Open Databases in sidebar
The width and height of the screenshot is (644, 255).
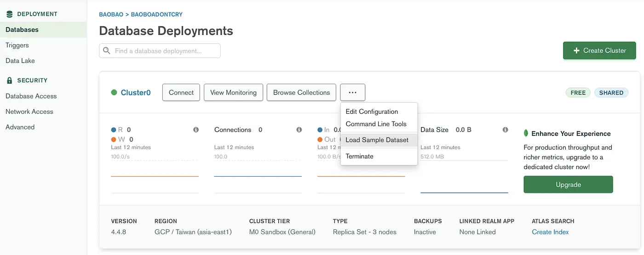(x=43, y=30)
